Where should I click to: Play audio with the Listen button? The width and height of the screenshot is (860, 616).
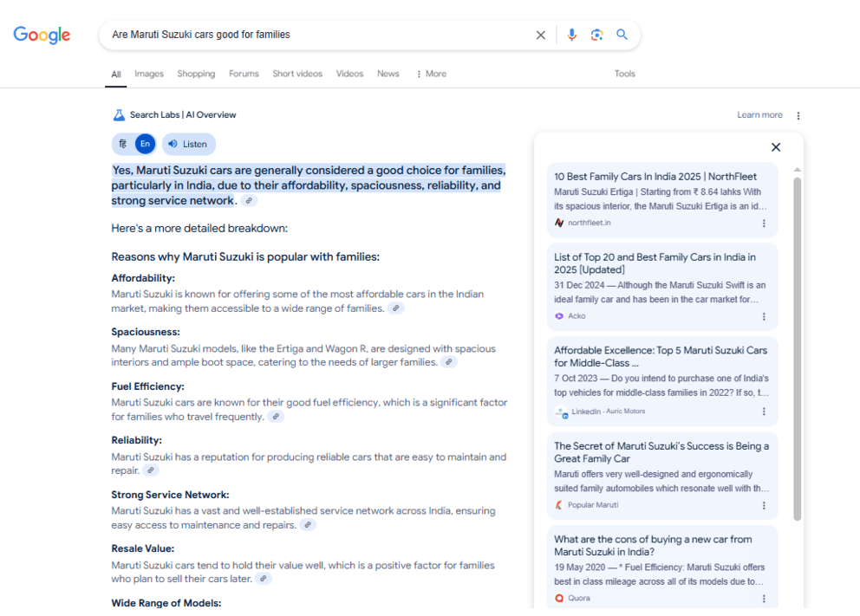point(188,144)
